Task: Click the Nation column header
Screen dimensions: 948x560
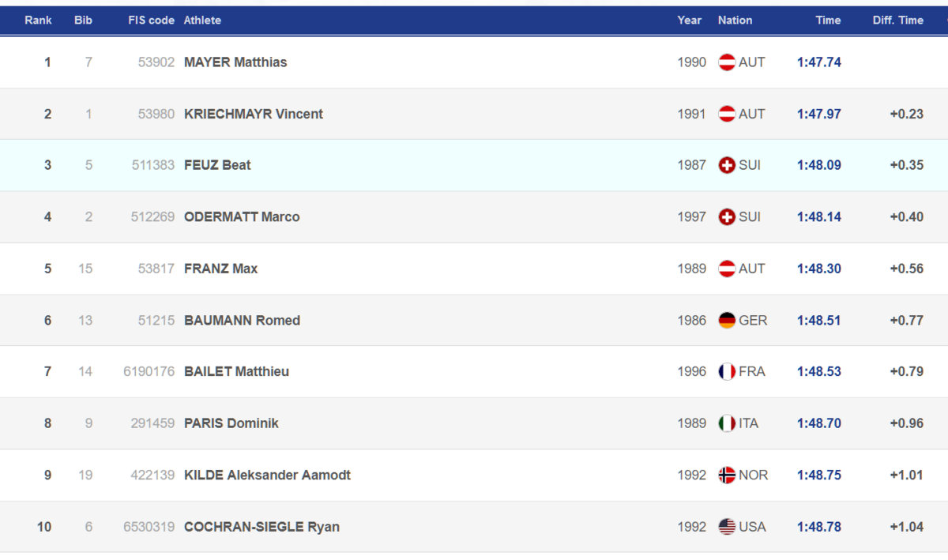Action: coord(735,21)
